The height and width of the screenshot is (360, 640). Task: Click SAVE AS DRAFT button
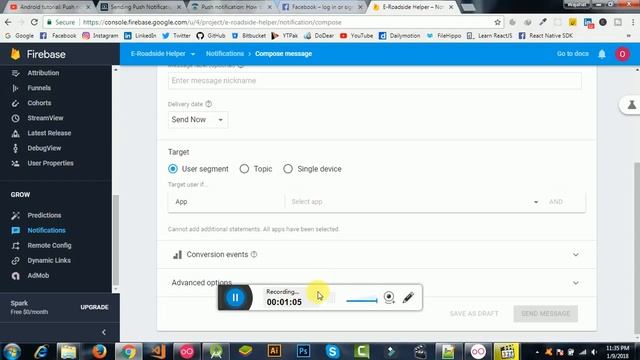pyautogui.click(x=474, y=314)
